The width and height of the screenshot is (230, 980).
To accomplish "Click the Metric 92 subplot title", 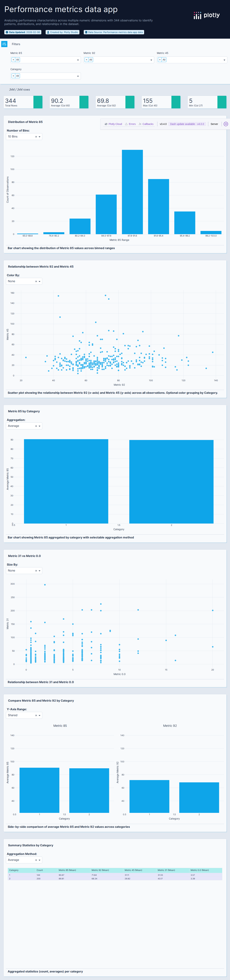I will tap(170, 726).
